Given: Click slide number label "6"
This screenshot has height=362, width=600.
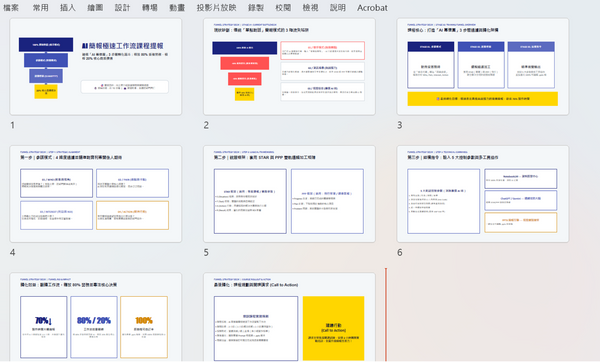Looking at the screenshot, I should point(399,253).
